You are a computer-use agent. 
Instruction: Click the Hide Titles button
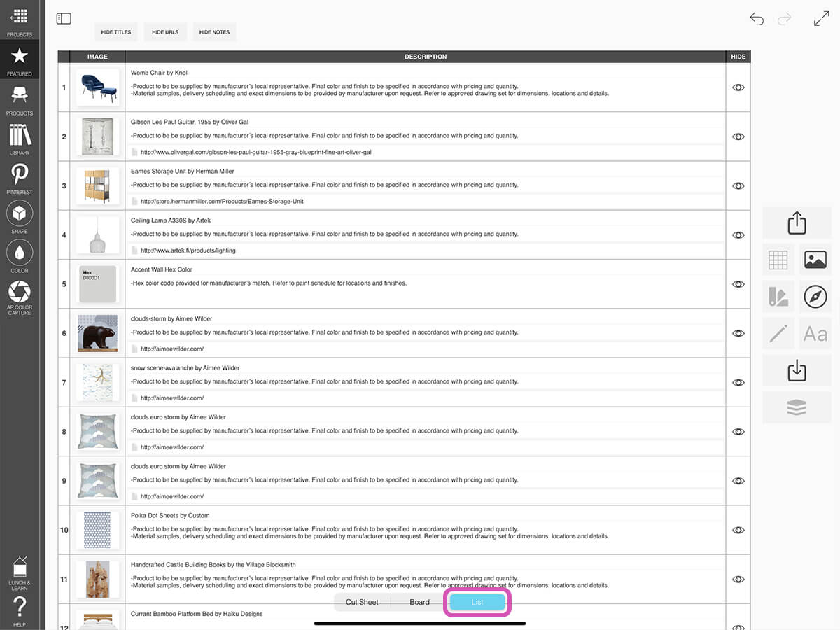coord(116,32)
